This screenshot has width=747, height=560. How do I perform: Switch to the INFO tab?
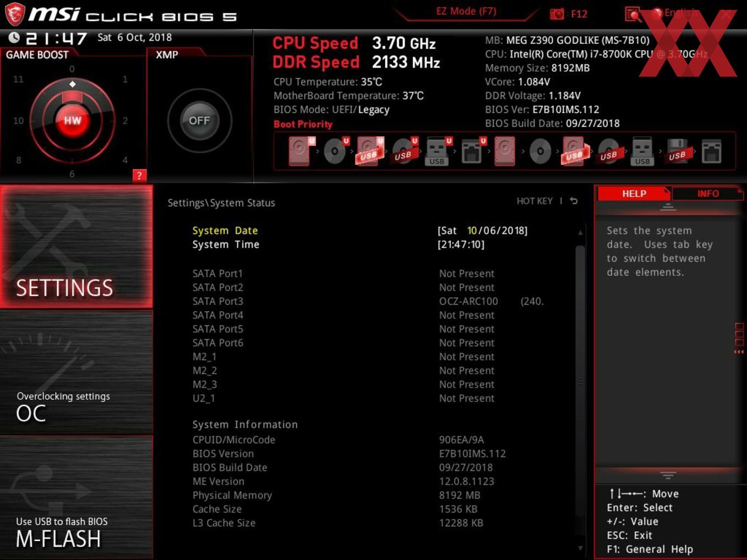pos(708,193)
